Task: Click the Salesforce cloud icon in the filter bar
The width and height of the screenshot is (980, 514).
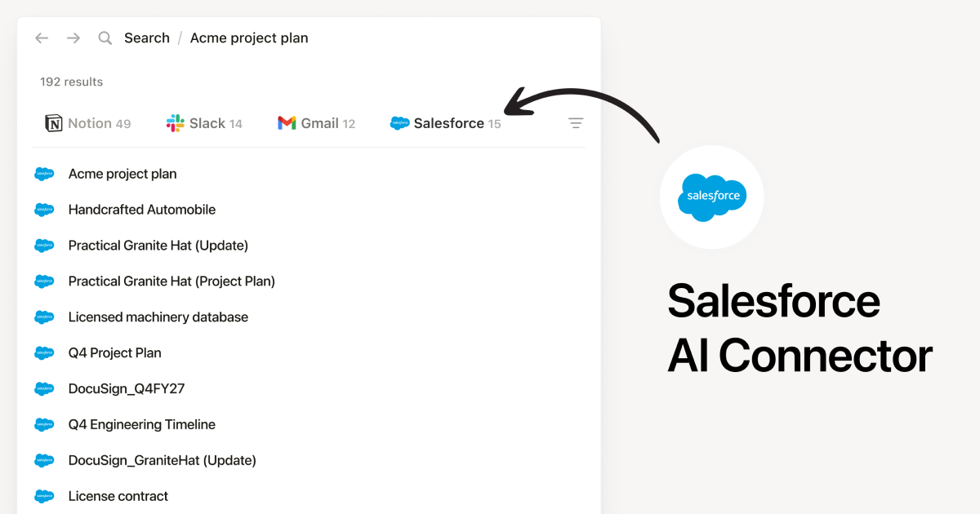Action: 399,122
